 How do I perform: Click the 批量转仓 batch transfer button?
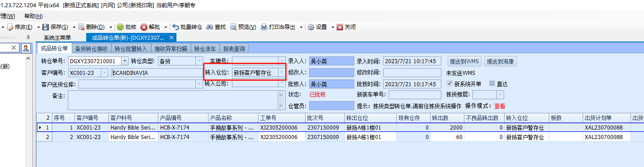coord(187,27)
